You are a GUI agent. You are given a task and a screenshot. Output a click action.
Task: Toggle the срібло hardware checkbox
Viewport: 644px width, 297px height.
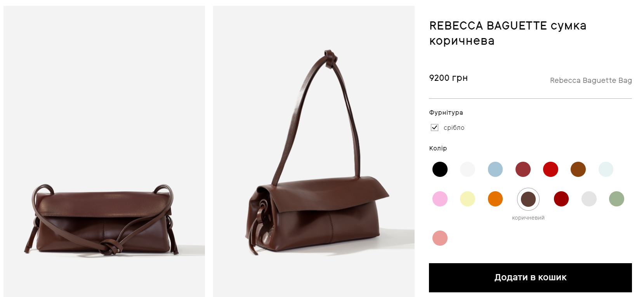434,128
